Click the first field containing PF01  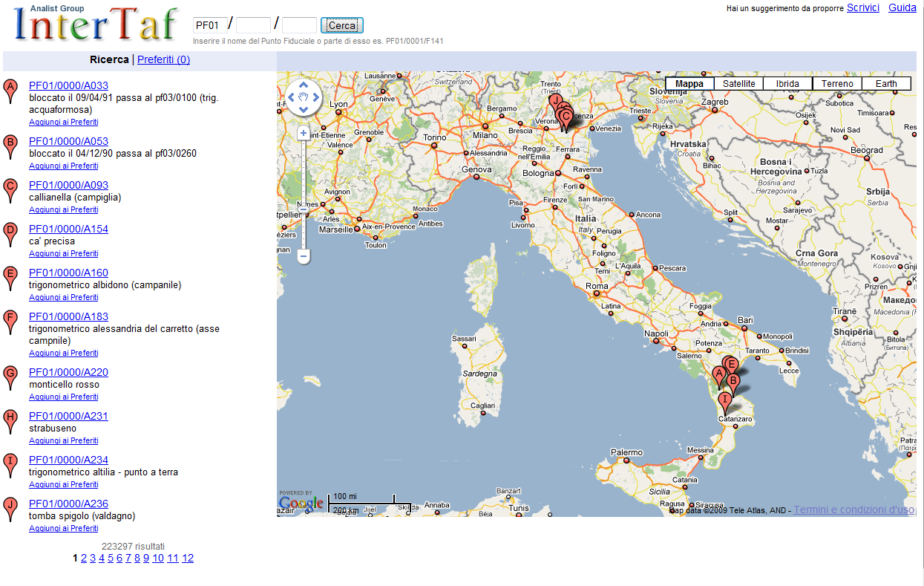pyautogui.click(x=210, y=25)
